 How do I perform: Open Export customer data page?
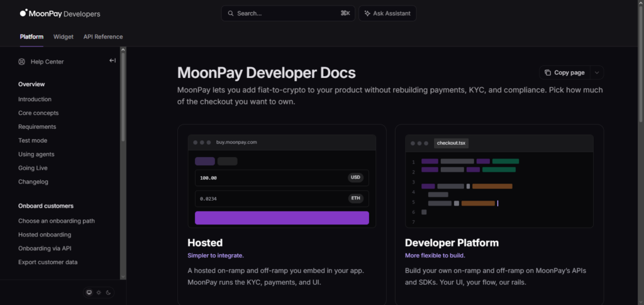[x=48, y=262]
